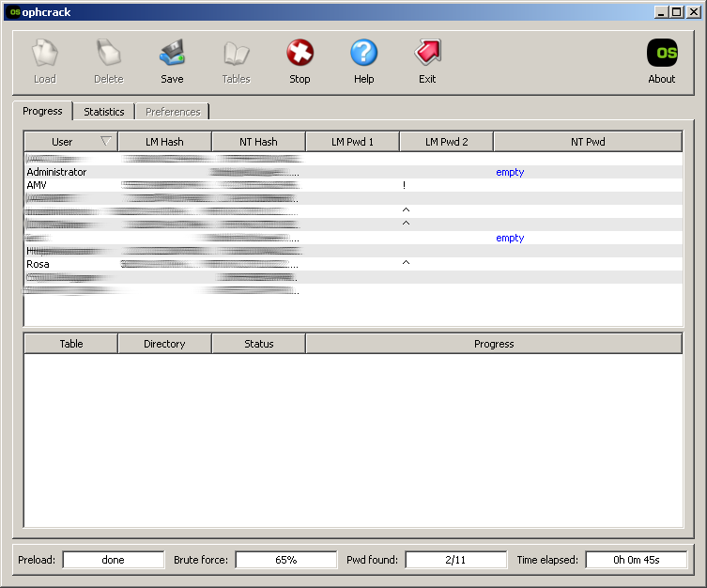
Task: Click the Time elapsed 0h 0m 45s field
Action: [637, 560]
